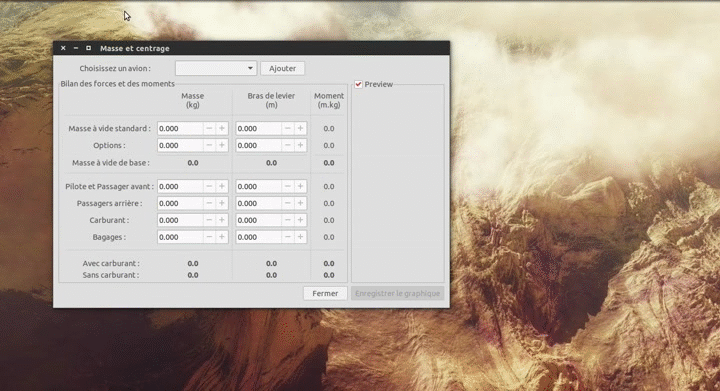
Task: Click the 'Masse (kg)' column header
Action: pyautogui.click(x=192, y=100)
